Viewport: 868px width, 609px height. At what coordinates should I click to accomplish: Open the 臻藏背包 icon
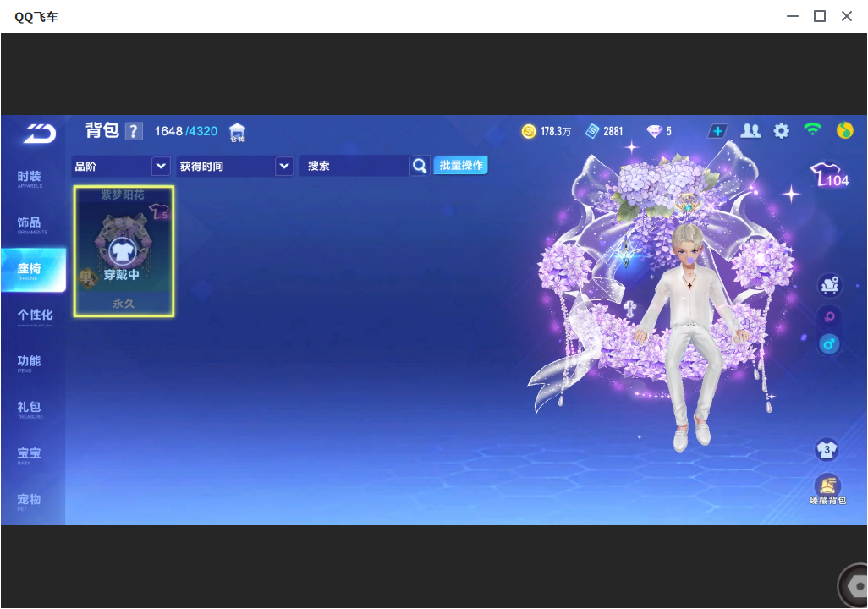[827, 490]
